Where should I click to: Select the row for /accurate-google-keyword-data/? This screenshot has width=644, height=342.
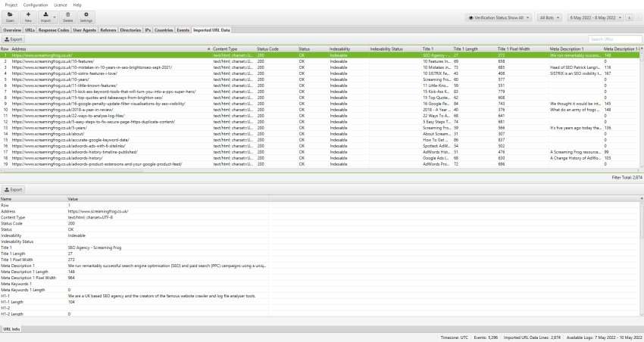pyautogui.click(x=320, y=140)
